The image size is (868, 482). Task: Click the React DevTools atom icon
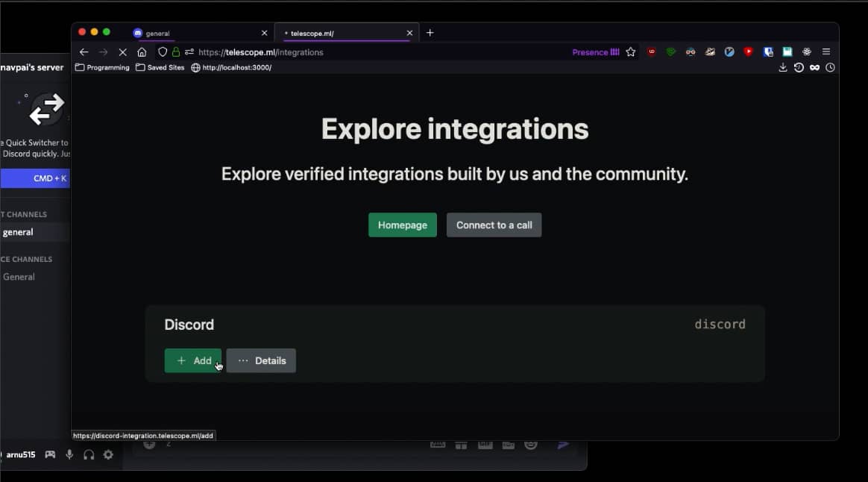[x=807, y=52]
